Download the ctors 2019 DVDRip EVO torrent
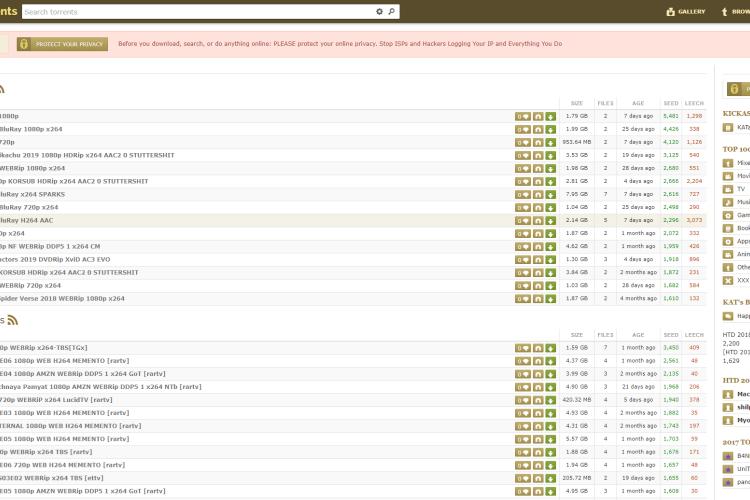Screen dimensions: 750x500 coord(551,260)
